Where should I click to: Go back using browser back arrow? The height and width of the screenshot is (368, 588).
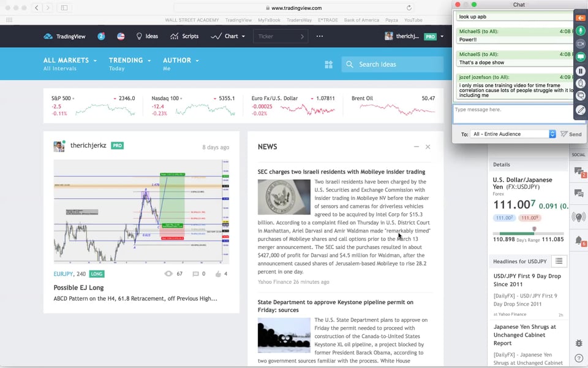click(36, 7)
